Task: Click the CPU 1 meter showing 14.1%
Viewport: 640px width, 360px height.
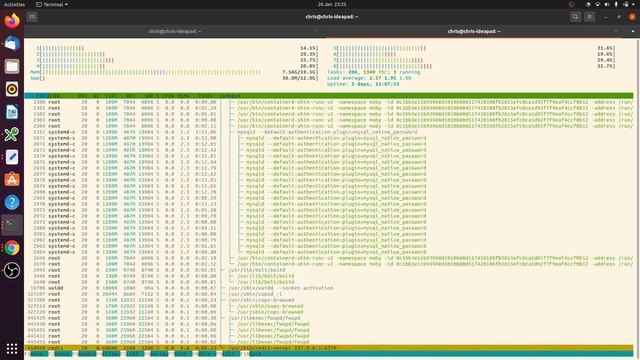Action: (x=177, y=48)
